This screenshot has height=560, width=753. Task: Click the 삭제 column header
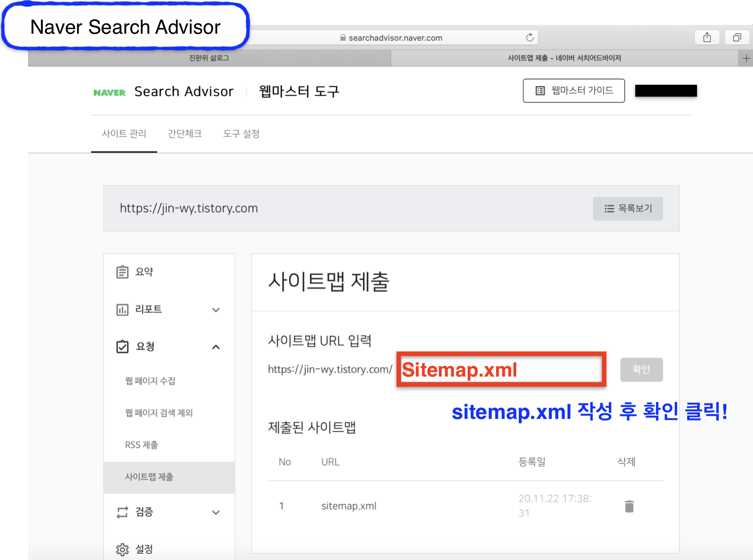pos(627,462)
